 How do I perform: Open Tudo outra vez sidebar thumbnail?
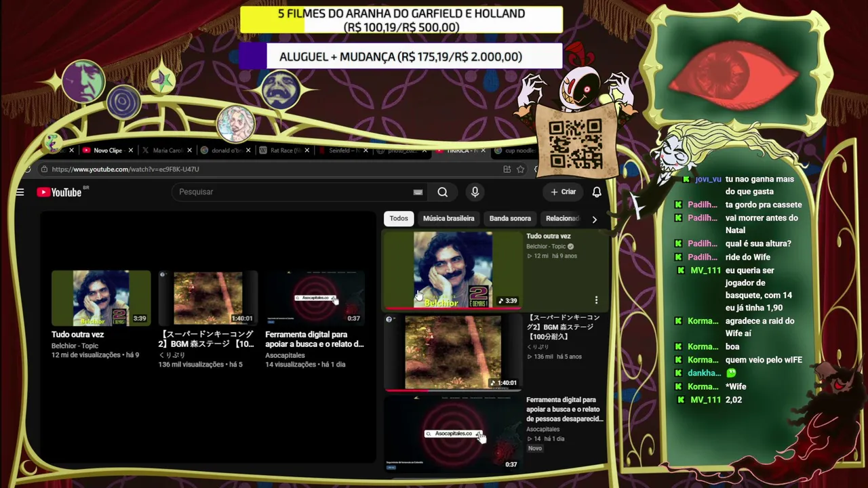tap(453, 270)
